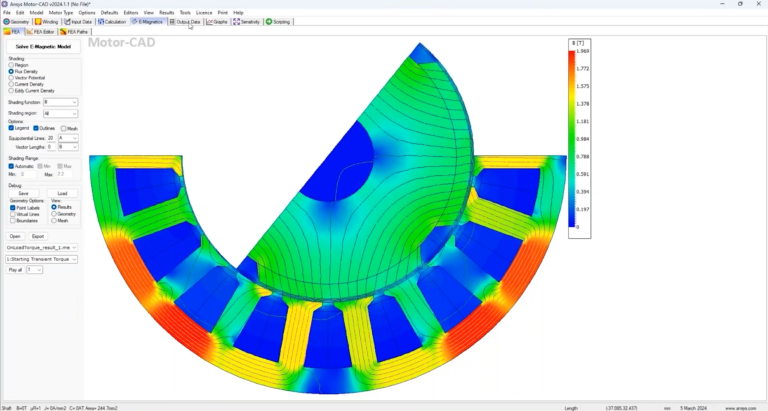Select Eddy Current Density shading
This screenshot has width=768, height=411.
click(11, 91)
